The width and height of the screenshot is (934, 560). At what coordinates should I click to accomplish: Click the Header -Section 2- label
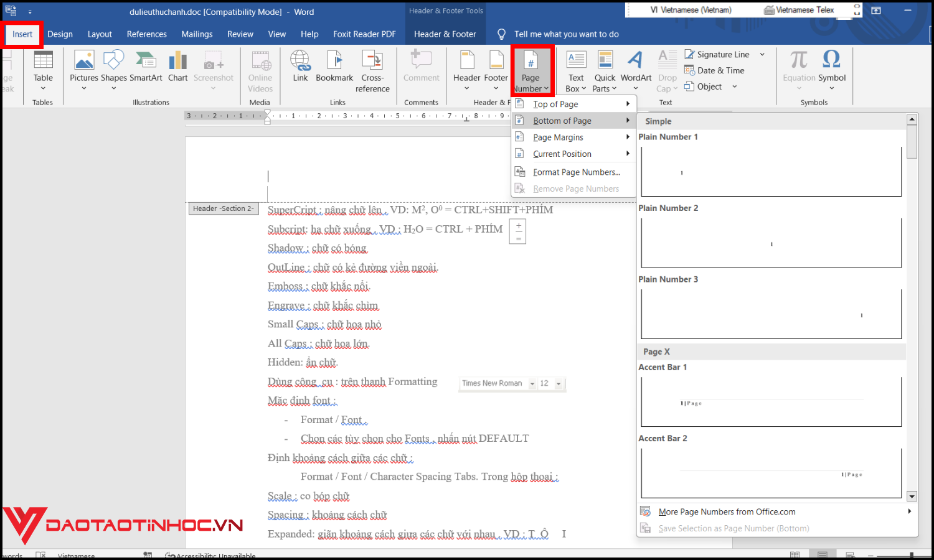click(x=223, y=208)
